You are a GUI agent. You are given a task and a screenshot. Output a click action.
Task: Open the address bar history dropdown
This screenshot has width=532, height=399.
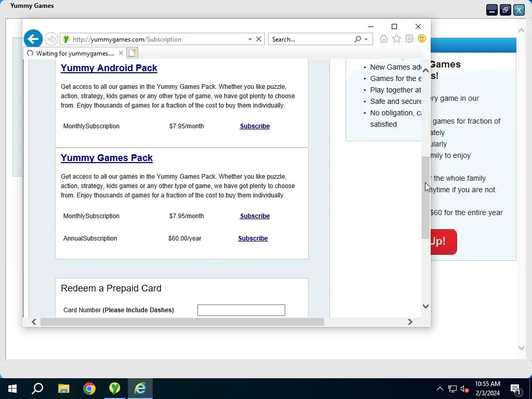[x=250, y=39]
